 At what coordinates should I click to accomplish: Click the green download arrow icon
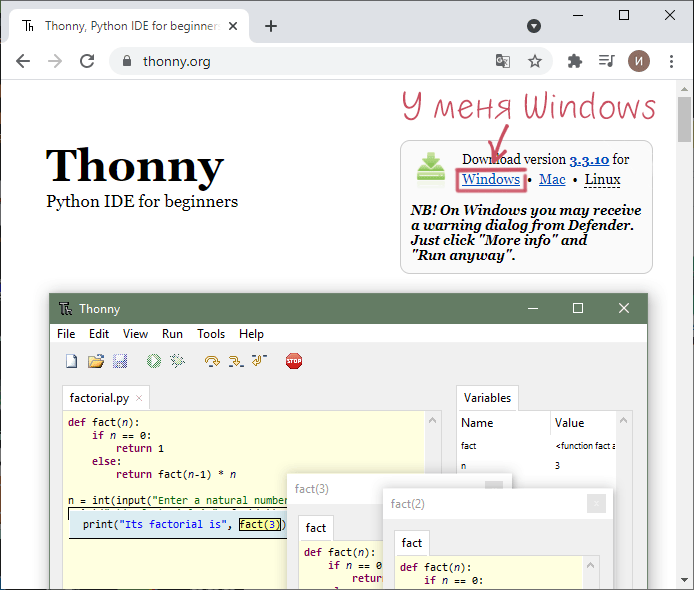[x=431, y=167]
